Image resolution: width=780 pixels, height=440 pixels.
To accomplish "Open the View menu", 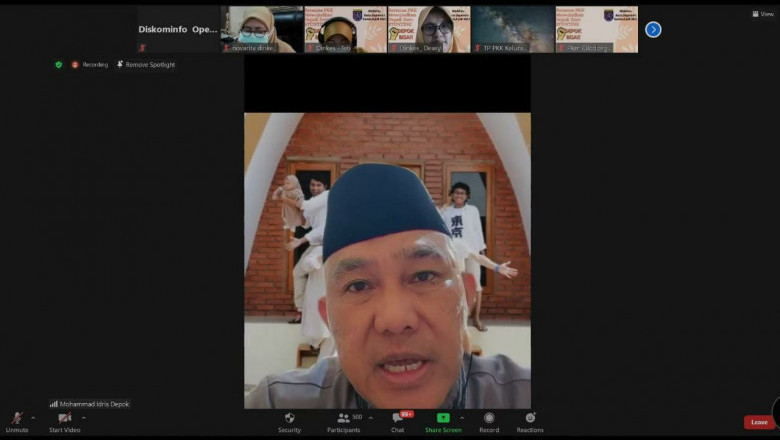I will click(762, 14).
